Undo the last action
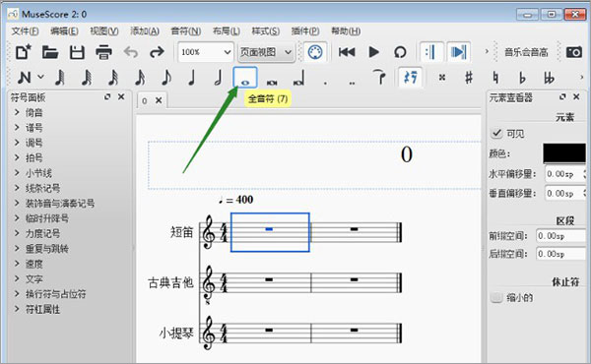 131,52
